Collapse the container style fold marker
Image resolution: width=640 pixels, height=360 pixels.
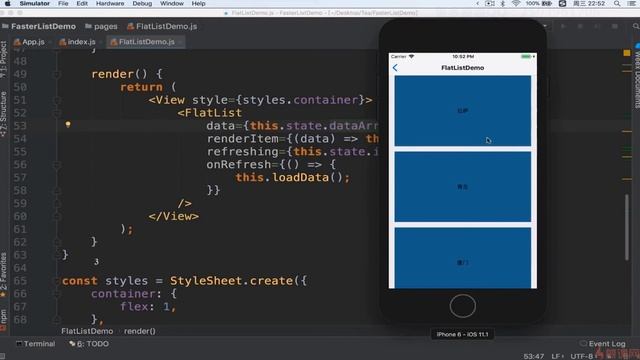pyautogui.click(x=57, y=294)
